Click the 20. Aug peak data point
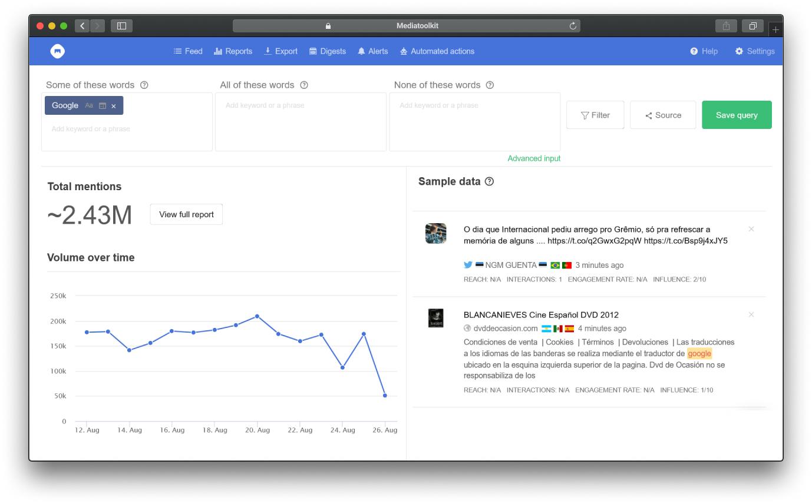 click(x=257, y=316)
